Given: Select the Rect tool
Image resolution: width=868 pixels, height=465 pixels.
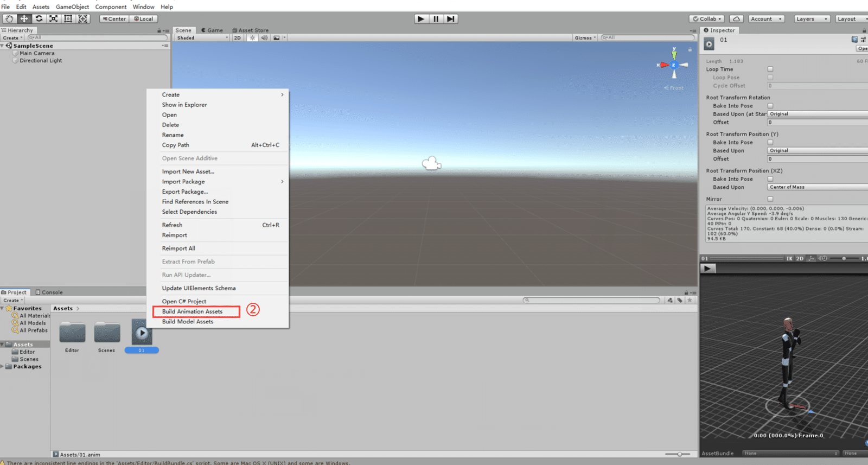Looking at the screenshot, I should point(68,18).
